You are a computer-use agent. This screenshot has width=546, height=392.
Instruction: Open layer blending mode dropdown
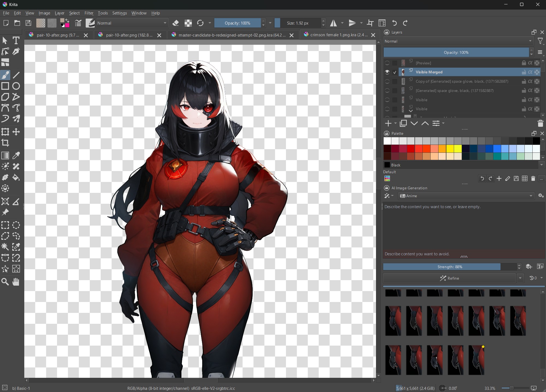coord(458,41)
